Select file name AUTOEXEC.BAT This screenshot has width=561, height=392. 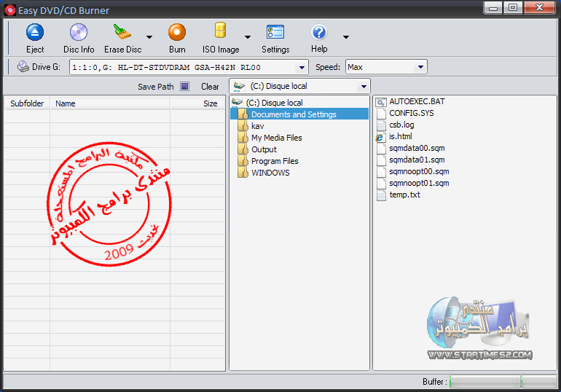coord(417,101)
